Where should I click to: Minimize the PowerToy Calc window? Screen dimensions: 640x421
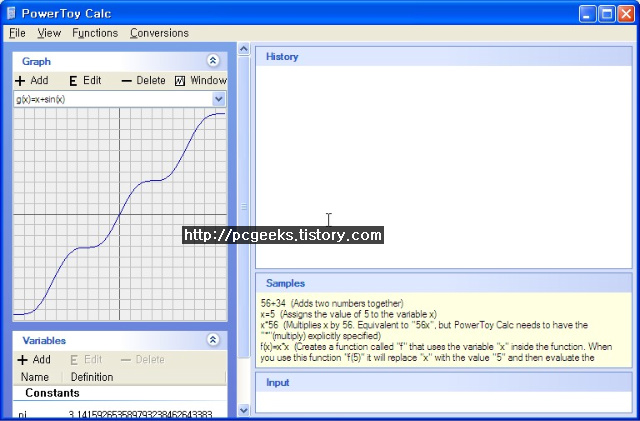pos(587,14)
